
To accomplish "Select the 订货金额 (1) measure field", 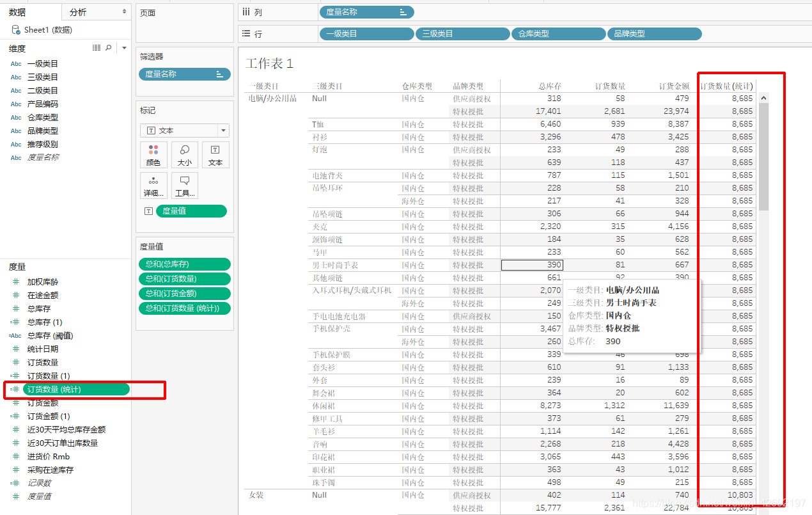I will click(x=49, y=416).
